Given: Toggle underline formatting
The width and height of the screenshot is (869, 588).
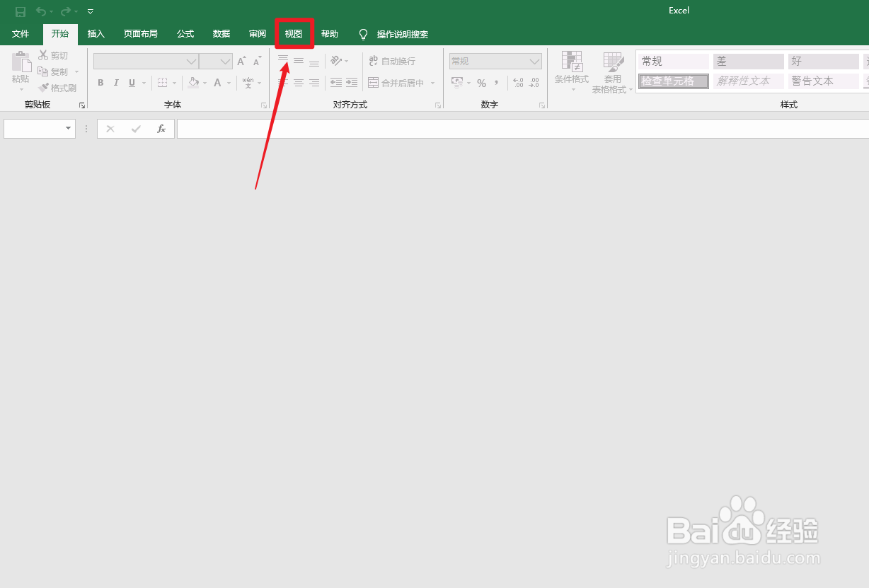Looking at the screenshot, I should [132, 83].
